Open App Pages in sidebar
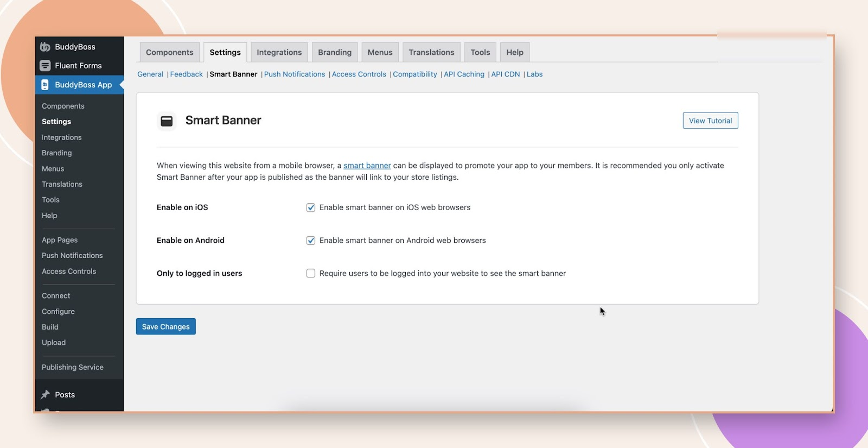This screenshot has height=448, width=868. point(60,240)
